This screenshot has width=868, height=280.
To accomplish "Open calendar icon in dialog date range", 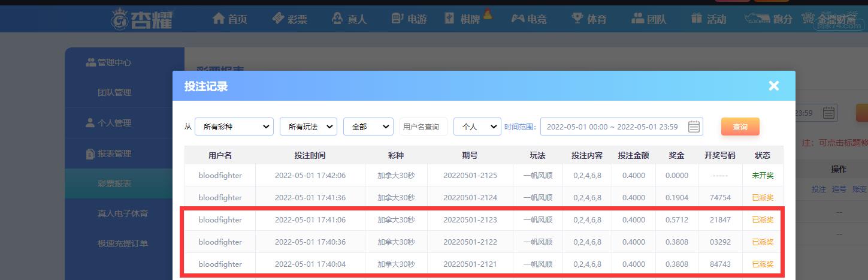I will (x=694, y=127).
